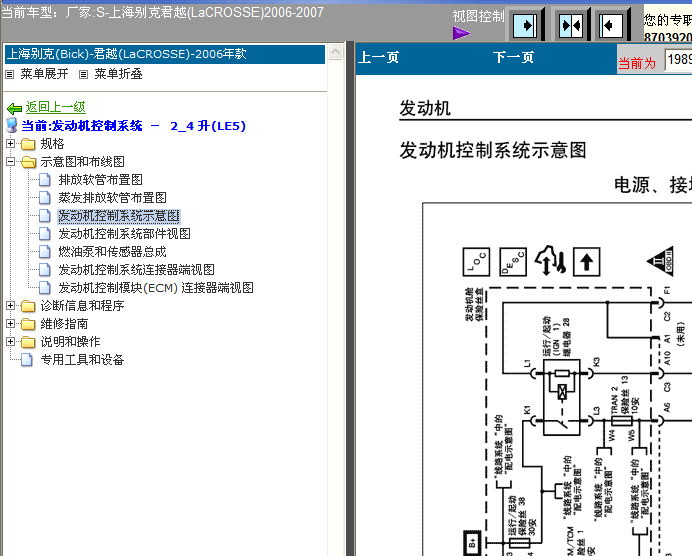
Task: Click the double-arrow wrench symbol in diagram
Action: click(550, 260)
